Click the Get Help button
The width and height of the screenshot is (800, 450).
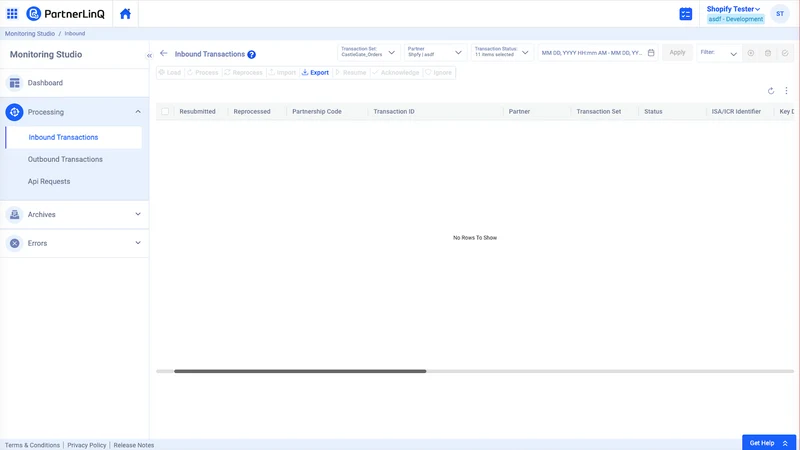pos(769,443)
